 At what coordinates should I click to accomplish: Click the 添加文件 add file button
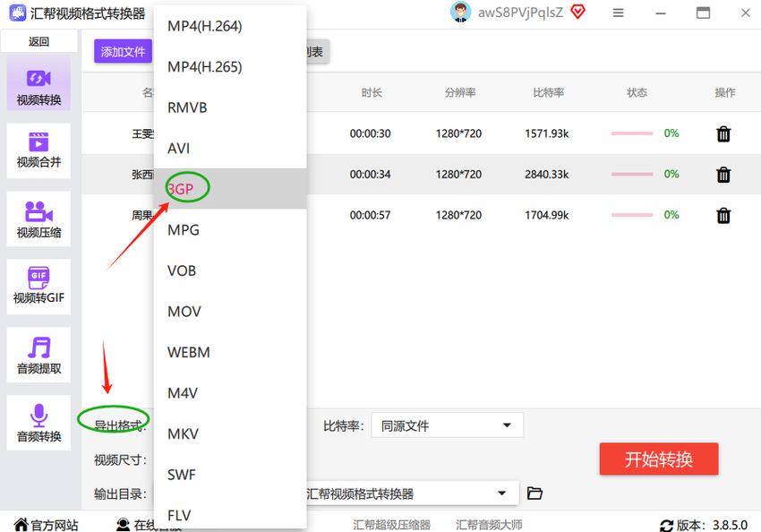pyautogui.click(x=123, y=52)
